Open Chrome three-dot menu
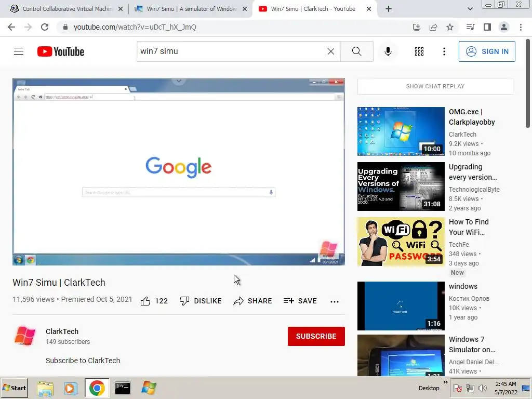Screen dimensions: 532x399 pyautogui.click(x=521, y=27)
